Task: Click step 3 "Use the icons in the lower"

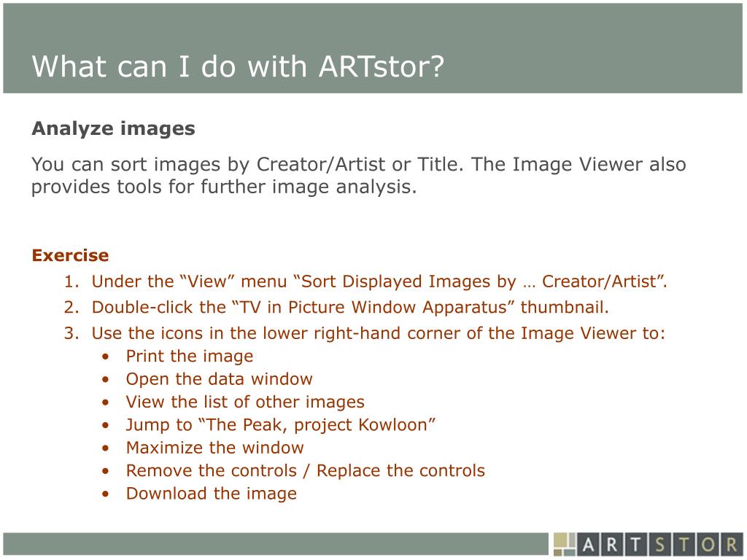Action: (365, 332)
